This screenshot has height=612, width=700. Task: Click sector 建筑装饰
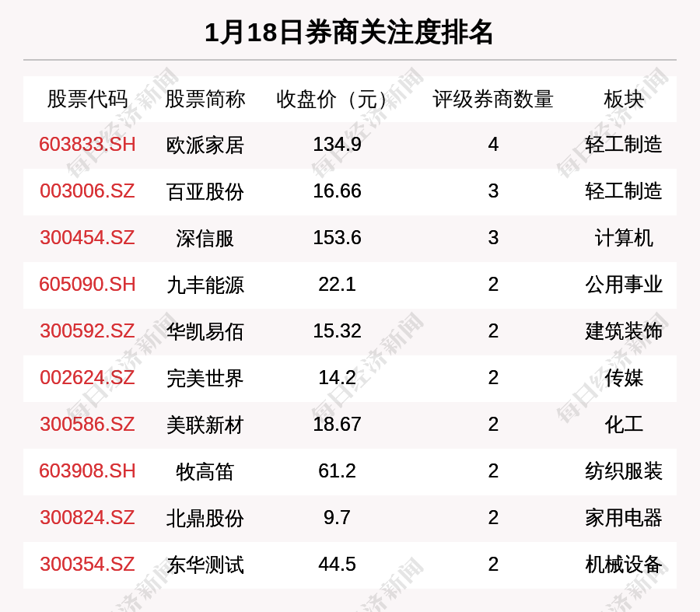624,330
